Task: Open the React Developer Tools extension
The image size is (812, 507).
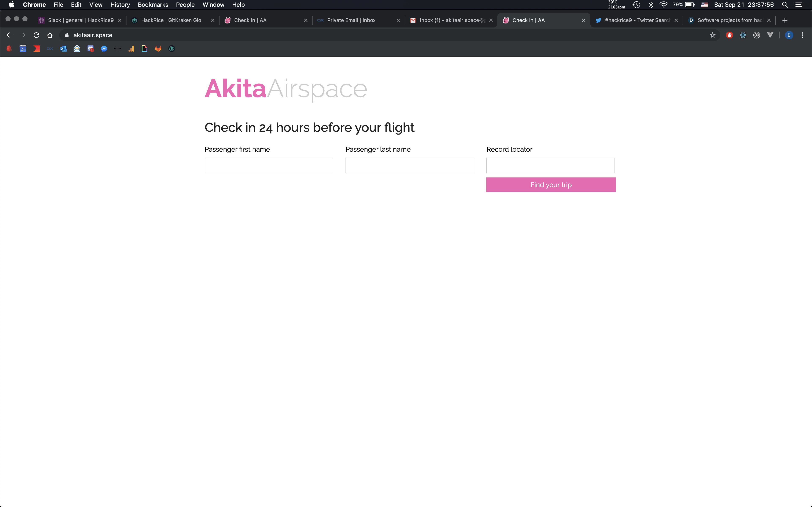Action: coord(743,35)
